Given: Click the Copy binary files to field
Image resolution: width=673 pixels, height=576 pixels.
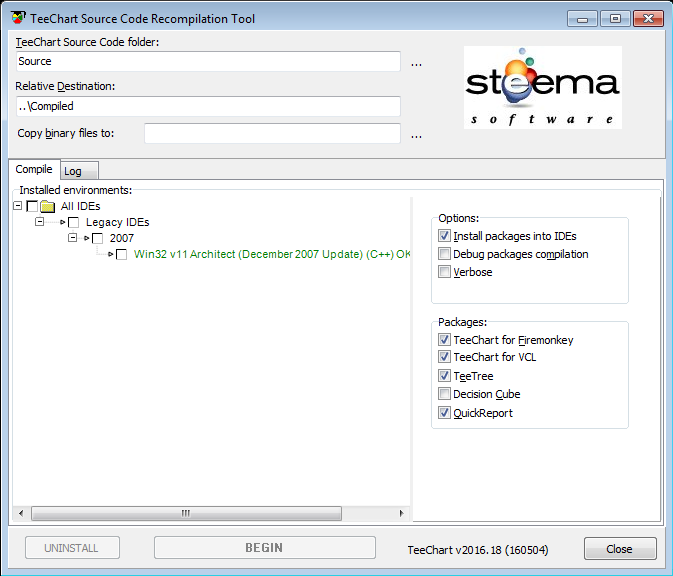Looking at the screenshot, I should (x=272, y=133).
